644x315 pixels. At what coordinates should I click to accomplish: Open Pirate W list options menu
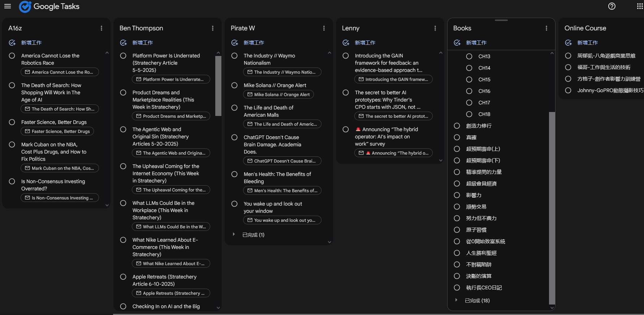[x=324, y=28]
